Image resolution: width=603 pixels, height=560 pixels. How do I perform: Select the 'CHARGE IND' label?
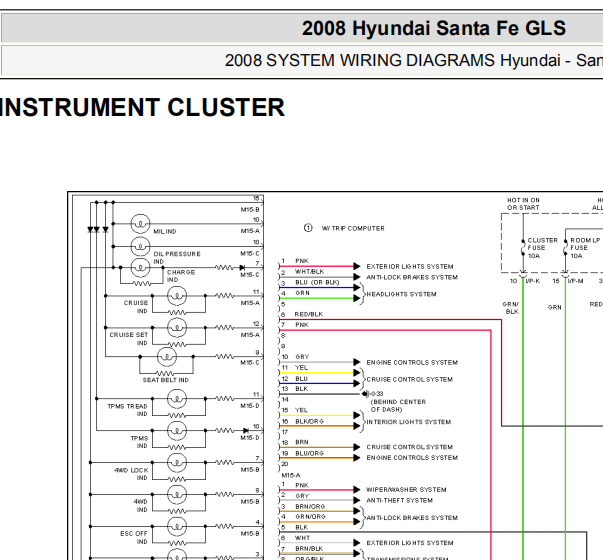pos(181,276)
